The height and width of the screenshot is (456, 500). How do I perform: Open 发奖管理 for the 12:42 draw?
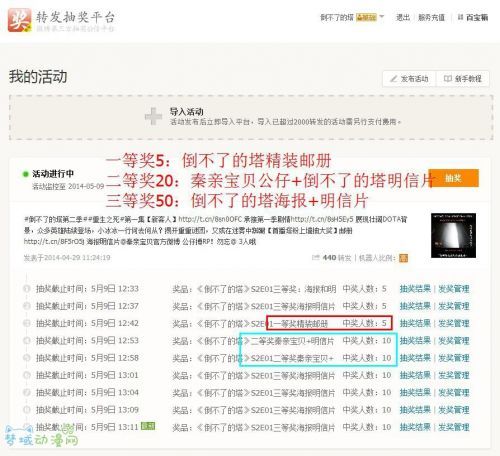point(454,323)
